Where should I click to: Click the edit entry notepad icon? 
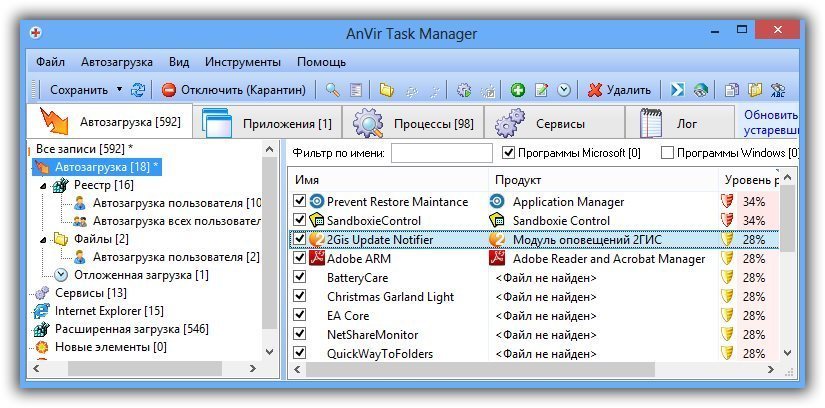click(541, 90)
